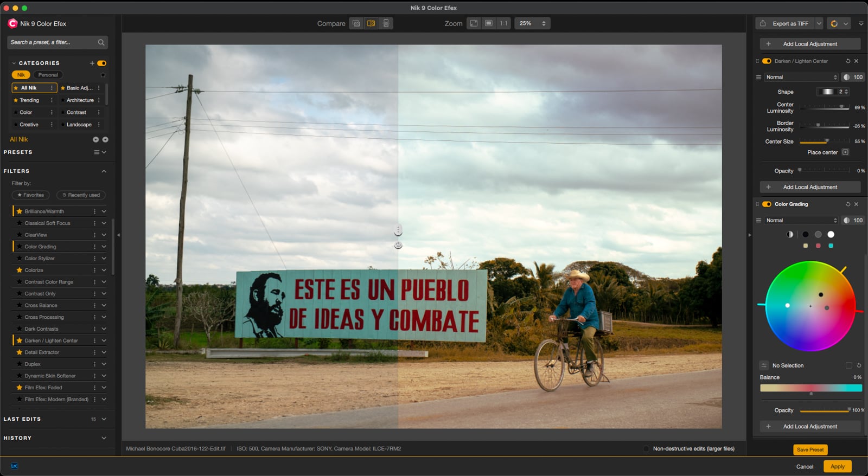The height and width of the screenshot is (476, 868).
Task: Add a new category with plus icon
Action: (92, 63)
